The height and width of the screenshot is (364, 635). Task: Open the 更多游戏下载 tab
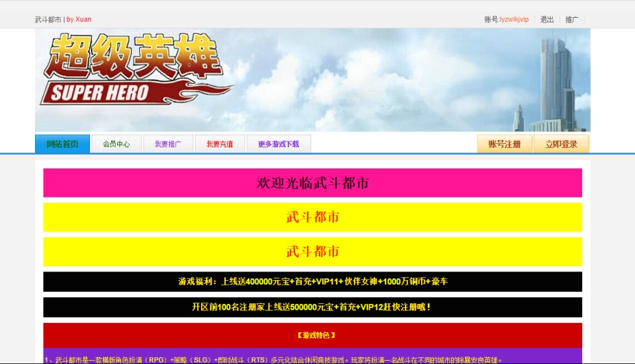(278, 144)
